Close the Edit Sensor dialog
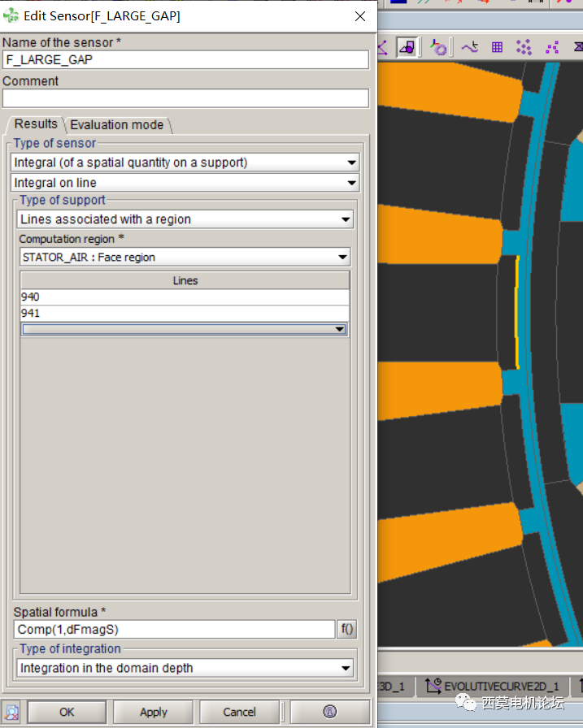Screen dimensions: 583x728 click(360, 16)
